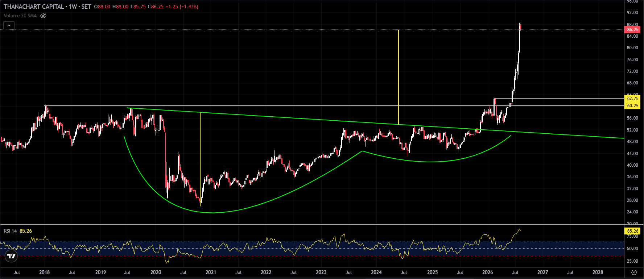Viewport: 644px width, 279px height.
Task: Click the 50.00 RSI scale label
Action: click(x=632, y=249)
